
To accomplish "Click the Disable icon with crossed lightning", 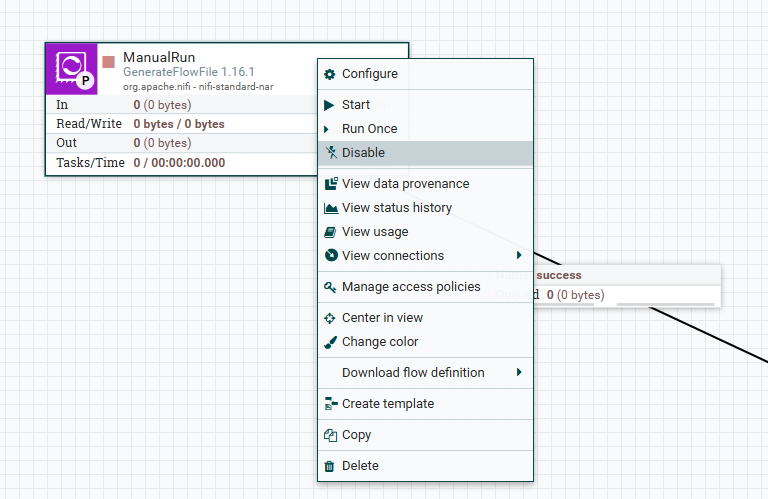I will click(x=332, y=152).
